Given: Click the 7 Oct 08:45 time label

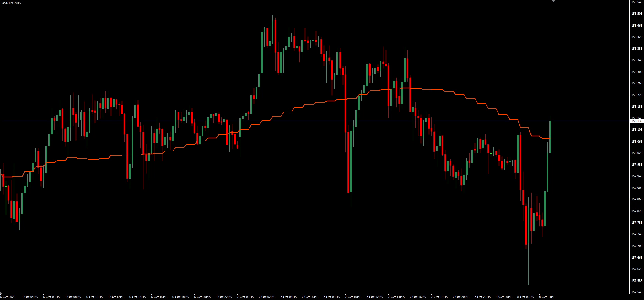Looking at the screenshot, I should pos(332,297).
